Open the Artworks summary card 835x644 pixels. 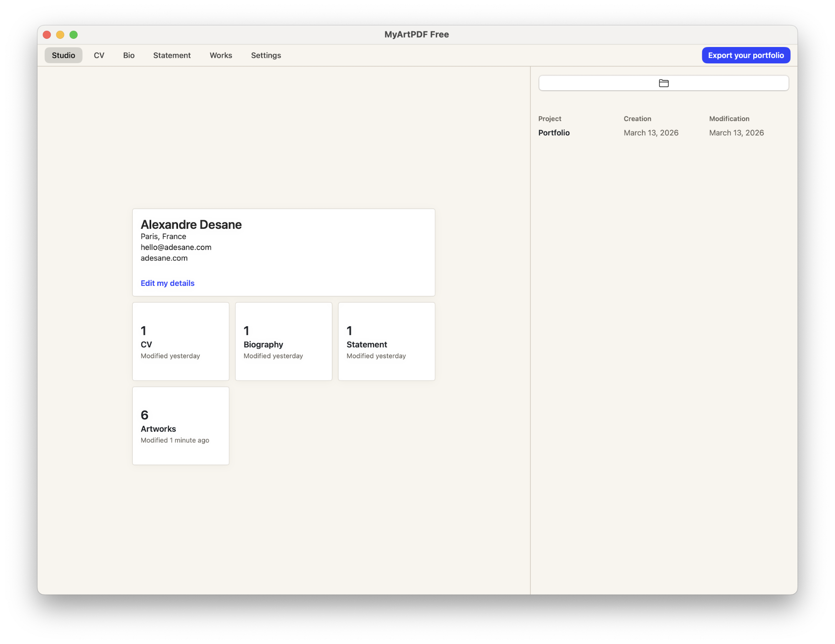tap(180, 425)
